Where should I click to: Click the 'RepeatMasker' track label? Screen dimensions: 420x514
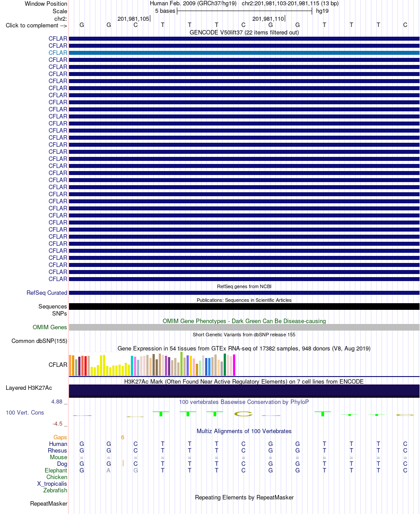tap(49, 503)
